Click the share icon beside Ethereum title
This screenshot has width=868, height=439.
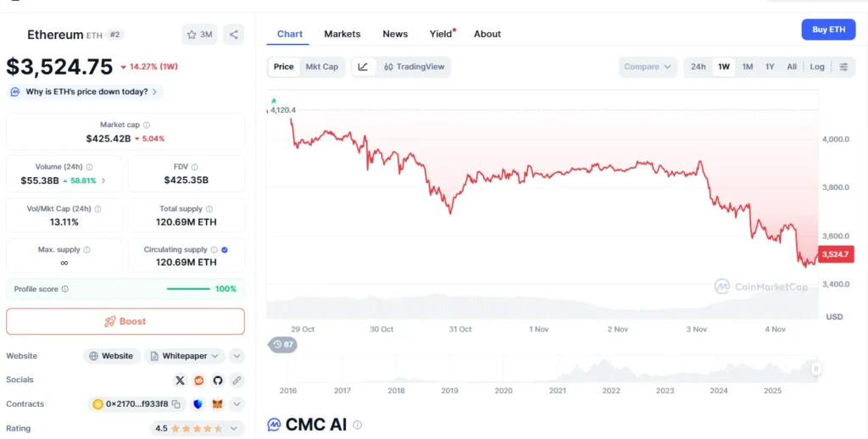(233, 35)
